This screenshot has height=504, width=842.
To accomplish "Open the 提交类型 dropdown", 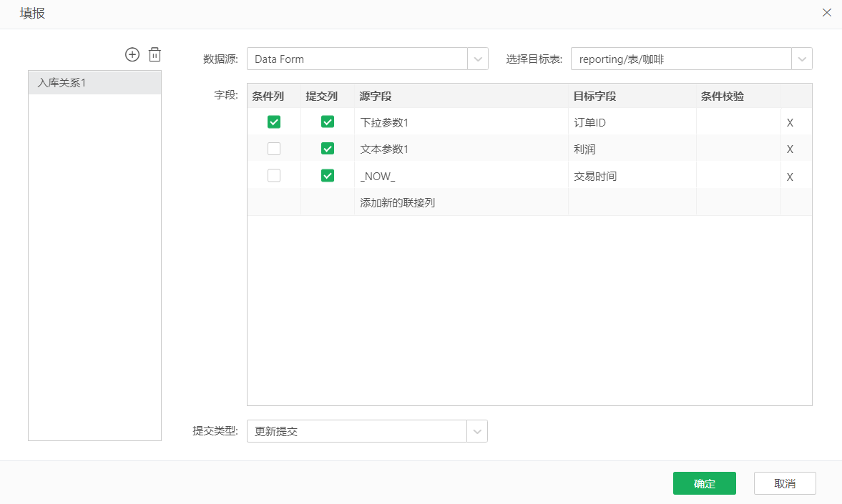I will (x=477, y=432).
